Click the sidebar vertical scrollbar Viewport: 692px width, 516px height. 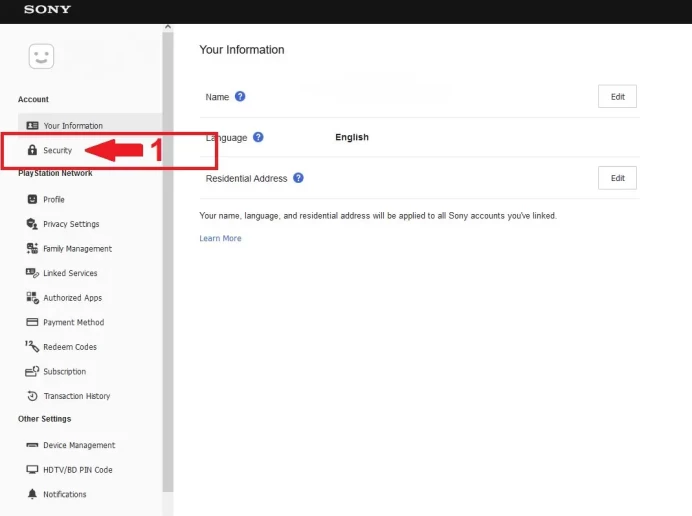click(x=168, y=261)
